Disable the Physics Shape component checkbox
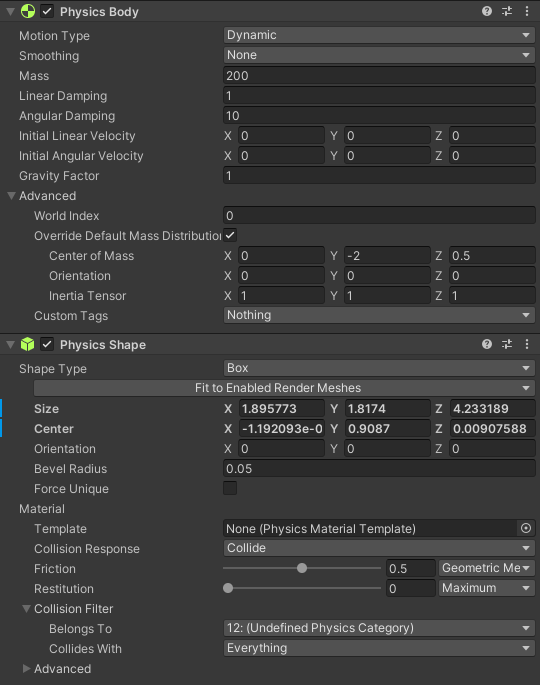This screenshot has width=540, height=685. tap(47, 344)
